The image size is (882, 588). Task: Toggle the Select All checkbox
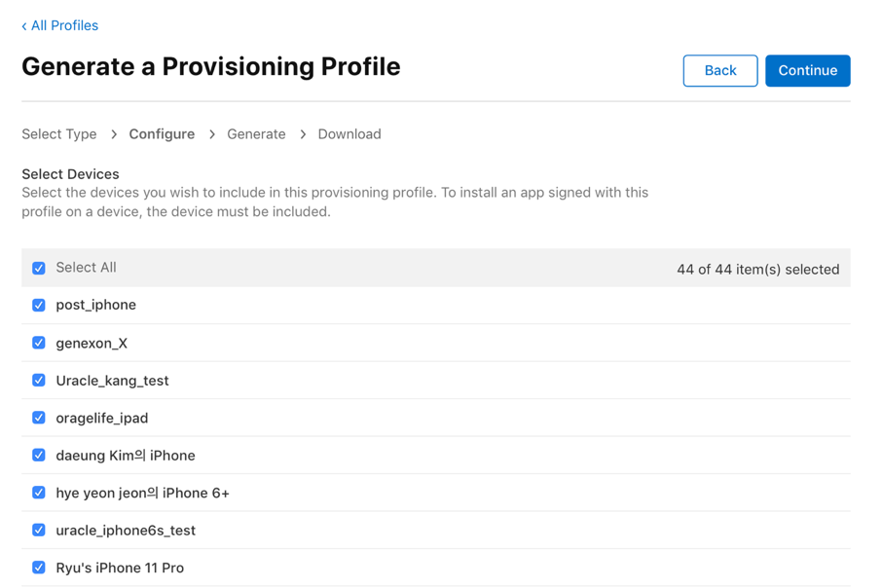tap(39, 268)
